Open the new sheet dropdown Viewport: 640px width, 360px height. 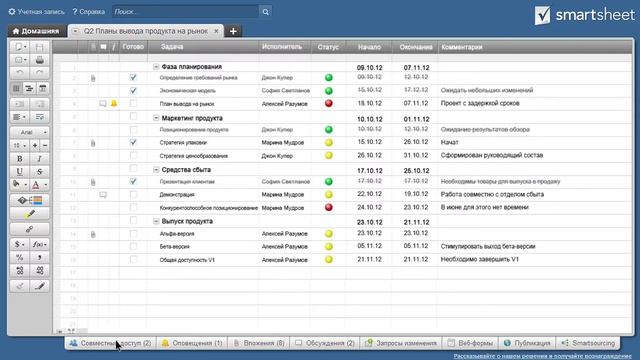point(19,47)
